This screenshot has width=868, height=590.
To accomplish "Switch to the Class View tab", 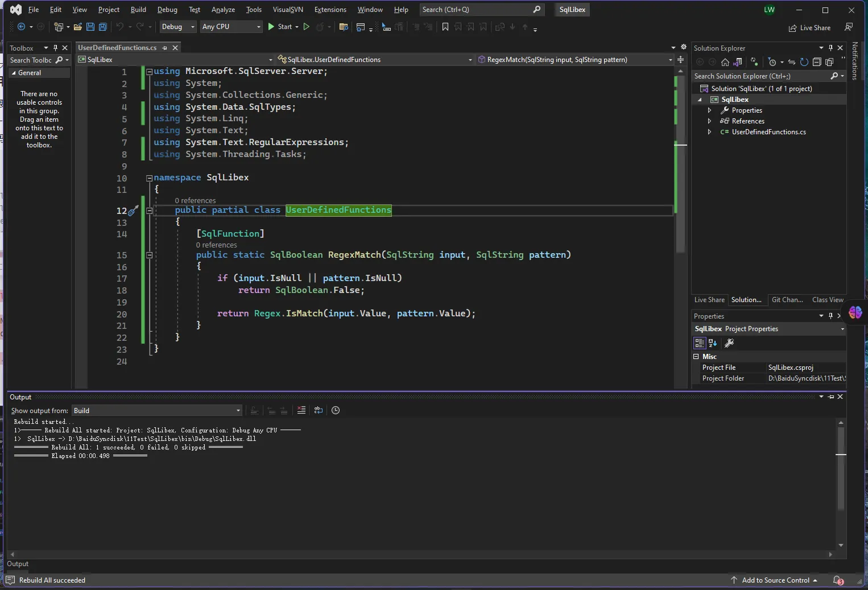I will pos(827,300).
